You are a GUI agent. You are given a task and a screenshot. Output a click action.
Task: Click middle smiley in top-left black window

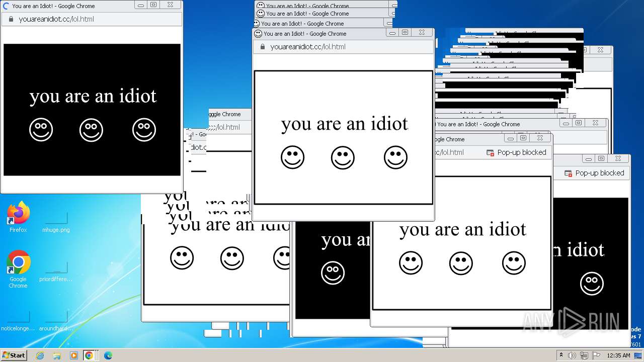pyautogui.click(x=91, y=130)
